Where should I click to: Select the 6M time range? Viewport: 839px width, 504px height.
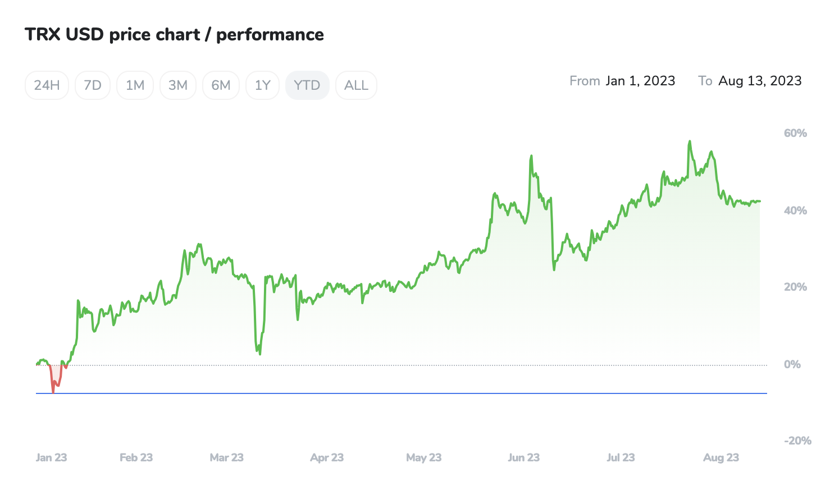coord(221,85)
